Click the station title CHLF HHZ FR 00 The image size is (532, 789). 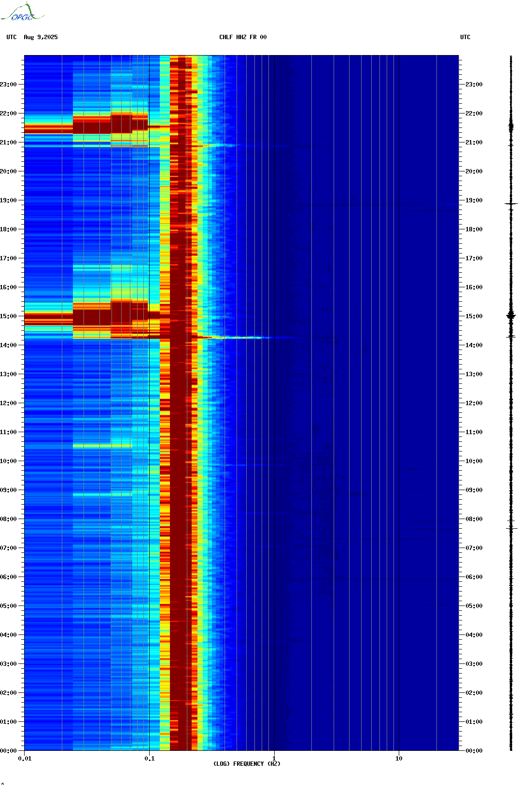(x=243, y=37)
